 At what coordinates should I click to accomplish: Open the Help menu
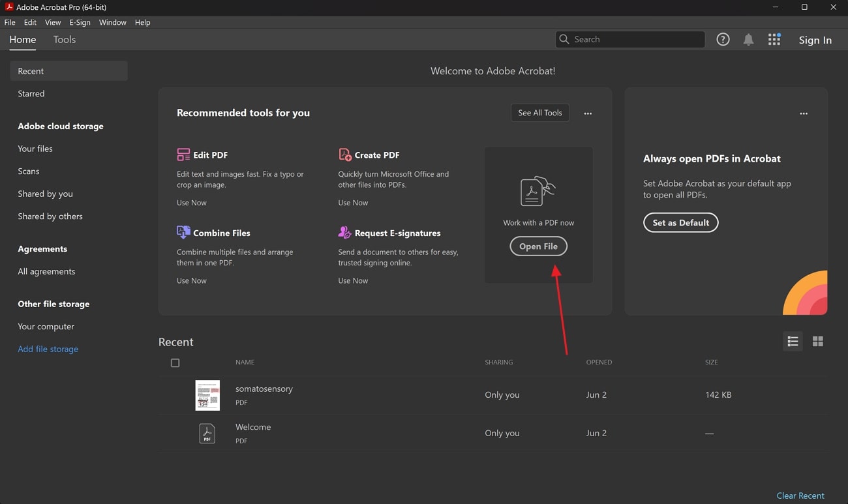point(143,22)
